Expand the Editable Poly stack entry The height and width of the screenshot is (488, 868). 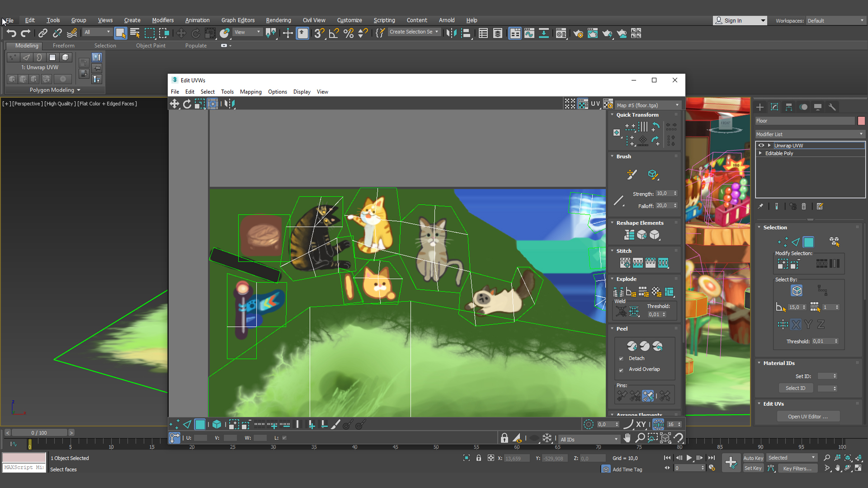[x=761, y=154]
